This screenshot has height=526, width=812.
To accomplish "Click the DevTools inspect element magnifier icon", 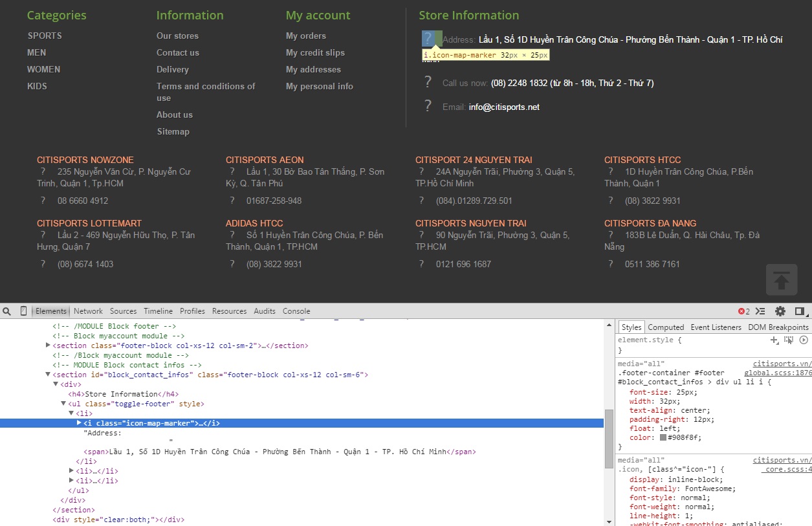I will [x=6, y=311].
